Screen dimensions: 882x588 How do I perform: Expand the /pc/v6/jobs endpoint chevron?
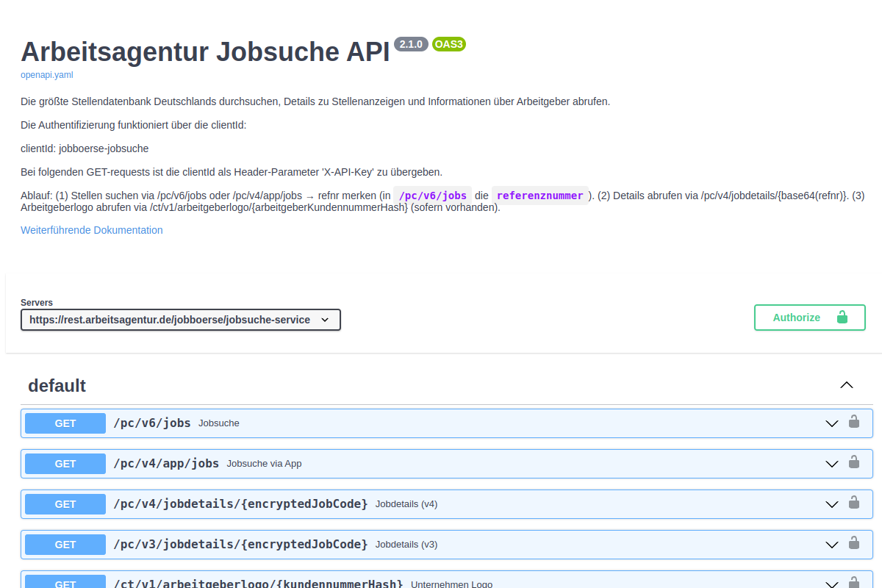(832, 423)
